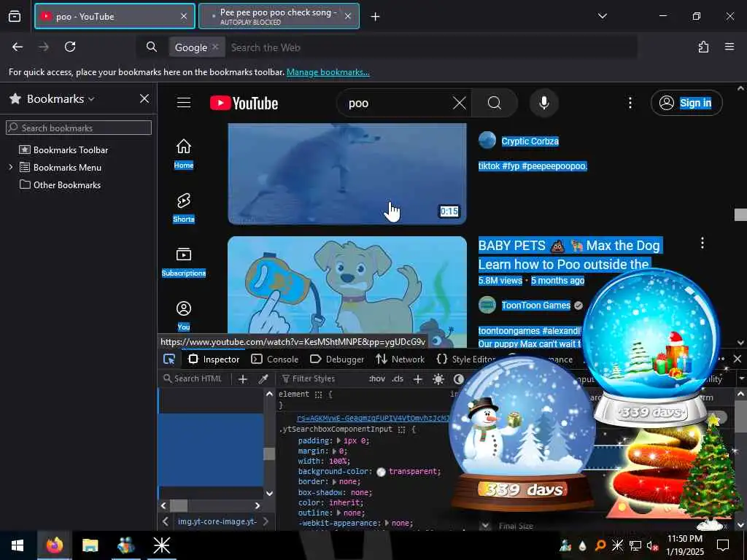This screenshot has height=560, width=747.
Task: Go to the YouTube logo home link
Action: click(244, 104)
